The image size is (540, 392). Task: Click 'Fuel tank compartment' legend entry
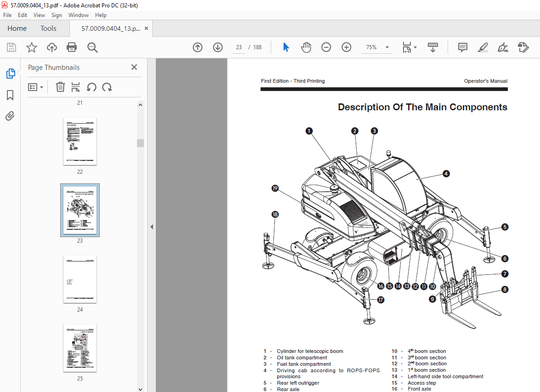click(x=304, y=364)
